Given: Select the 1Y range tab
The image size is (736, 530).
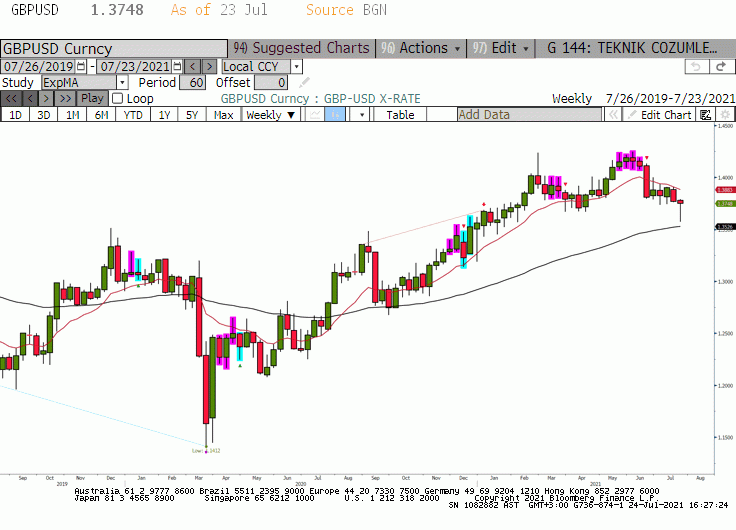Looking at the screenshot, I should click(x=164, y=115).
